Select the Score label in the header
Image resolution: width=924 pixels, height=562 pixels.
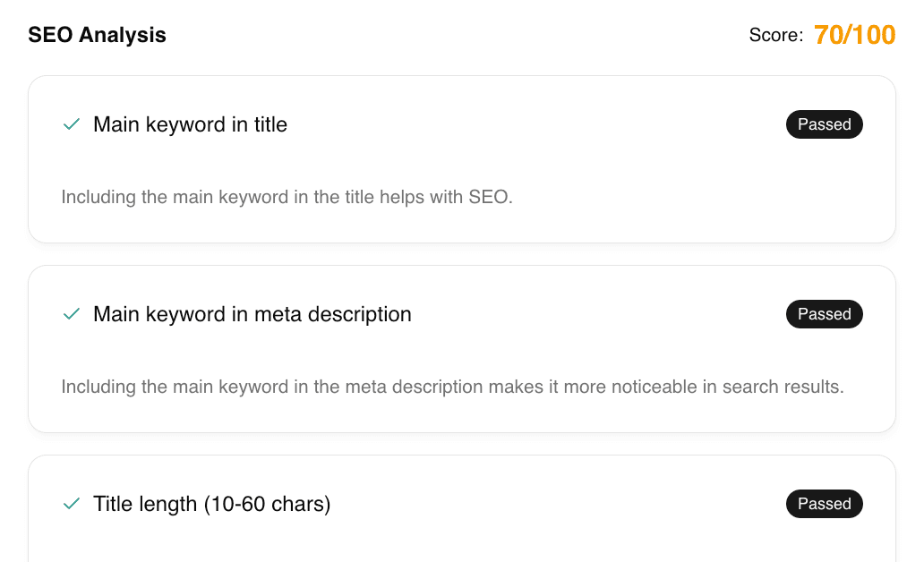click(775, 35)
